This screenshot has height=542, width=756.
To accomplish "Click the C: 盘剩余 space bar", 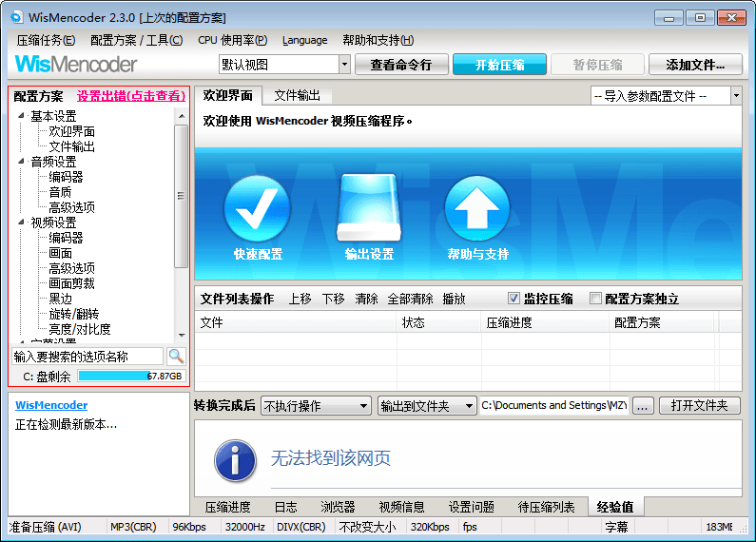I will coord(131,377).
